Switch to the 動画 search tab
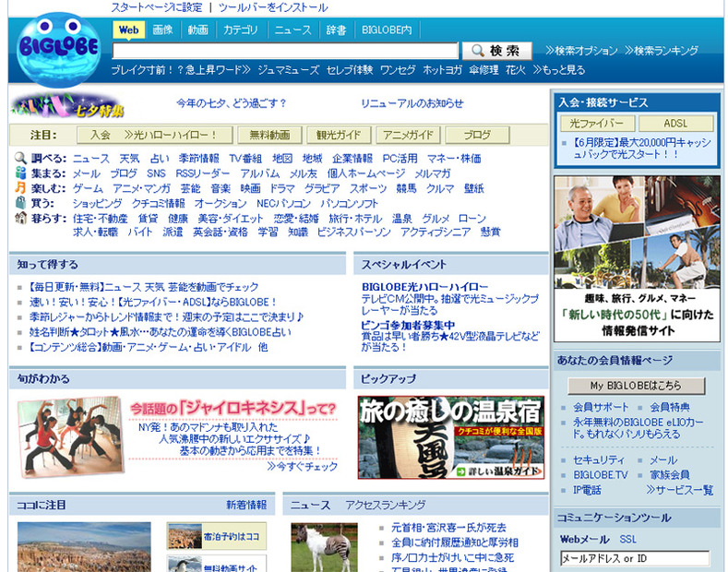 (x=197, y=30)
